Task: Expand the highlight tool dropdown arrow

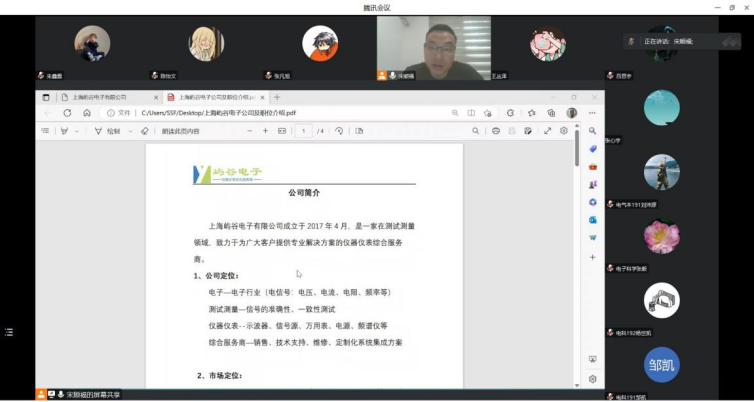Action: [78, 131]
